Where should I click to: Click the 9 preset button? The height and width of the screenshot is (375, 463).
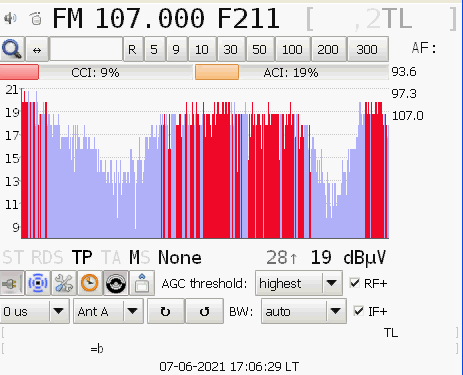[176, 49]
